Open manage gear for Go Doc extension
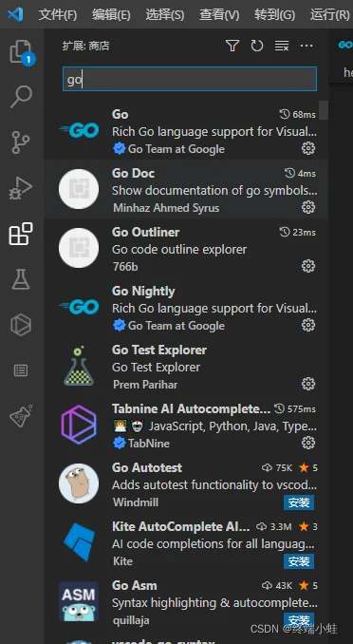Screen dimensions: 353x644 (308, 207)
